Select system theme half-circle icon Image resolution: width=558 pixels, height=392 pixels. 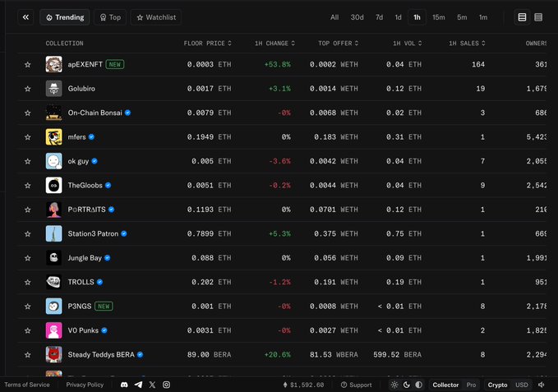coord(419,385)
